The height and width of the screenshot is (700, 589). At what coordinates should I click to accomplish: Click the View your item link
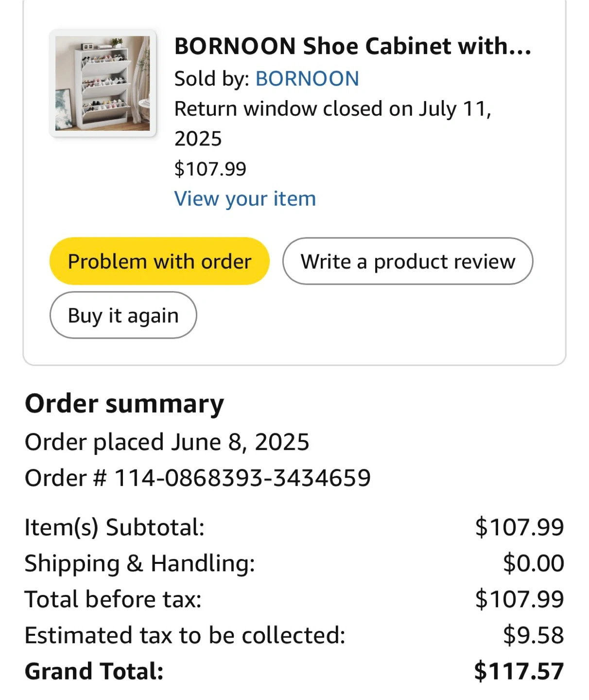pyautogui.click(x=245, y=199)
